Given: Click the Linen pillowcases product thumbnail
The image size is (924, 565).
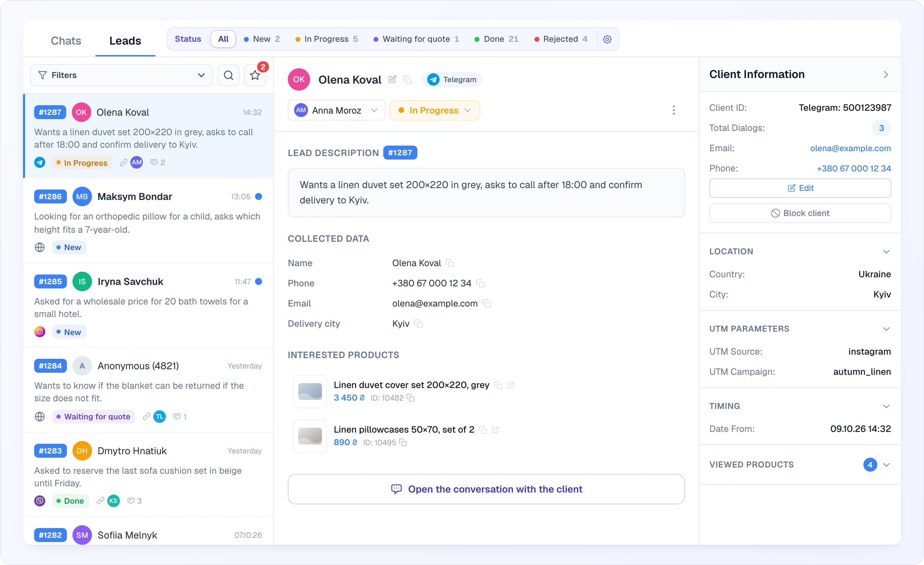Looking at the screenshot, I should pyautogui.click(x=310, y=436).
